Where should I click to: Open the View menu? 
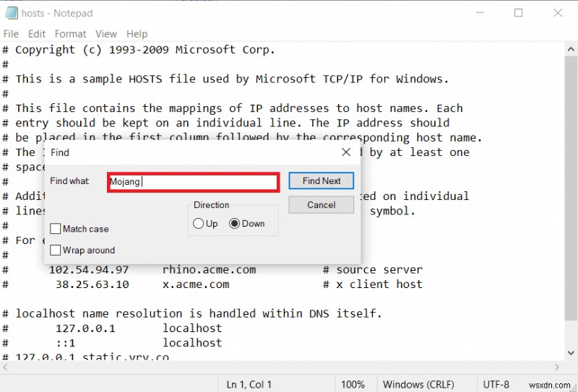point(106,34)
